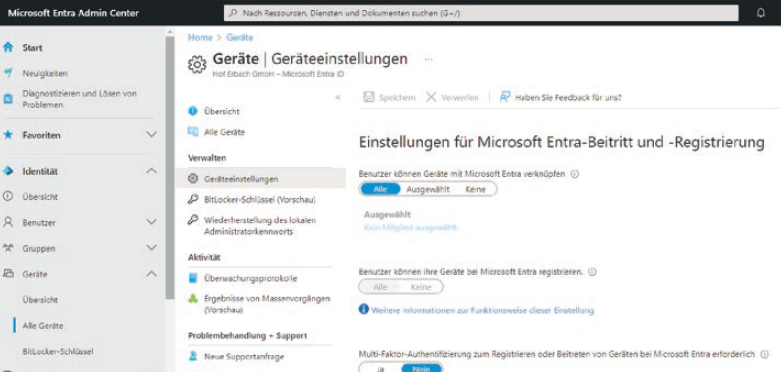Click the Neue Supportanfrage person icon
Image resolution: width=781 pixels, height=372 pixels.
click(x=193, y=357)
